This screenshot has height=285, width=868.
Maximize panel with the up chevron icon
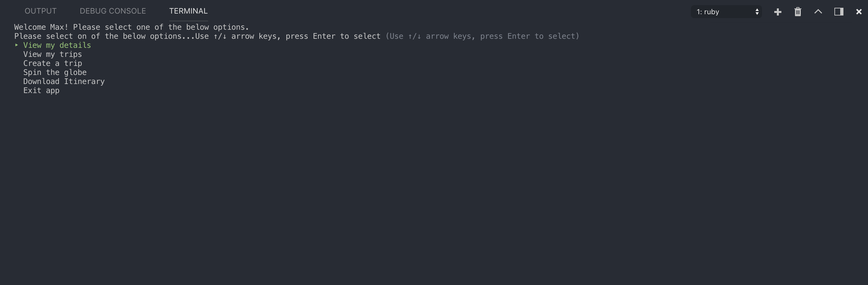click(x=818, y=12)
